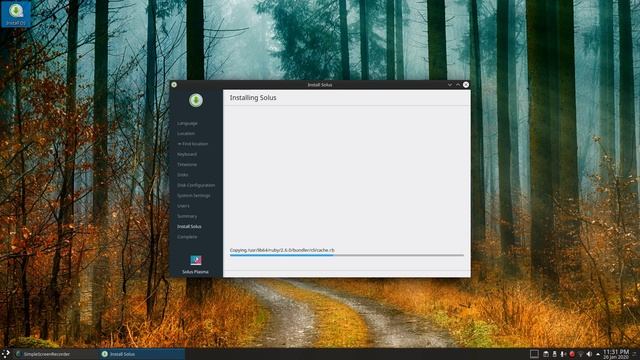This screenshot has width=640, height=360.
Task: Open window menu icon in installer title bar
Action: 174,84
